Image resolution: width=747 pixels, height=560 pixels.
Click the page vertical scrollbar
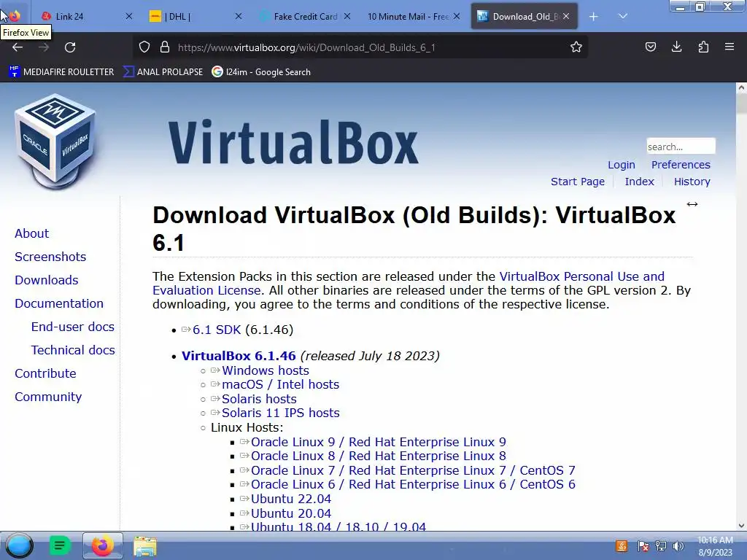click(741, 306)
